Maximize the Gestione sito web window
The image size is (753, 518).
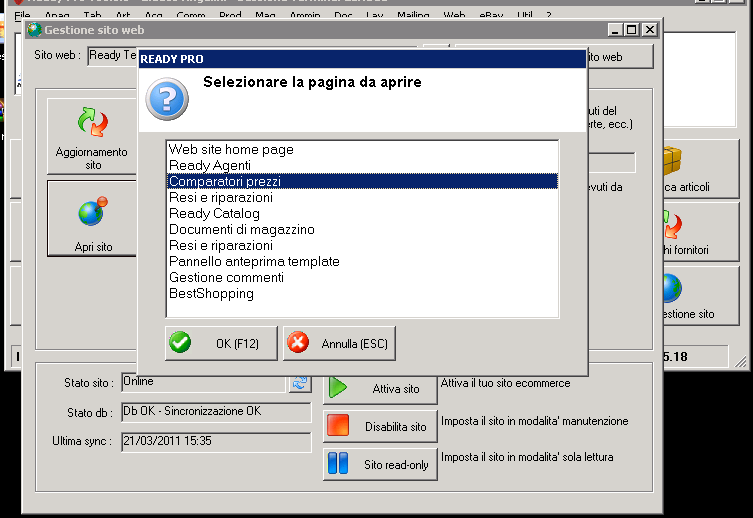point(632,30)
